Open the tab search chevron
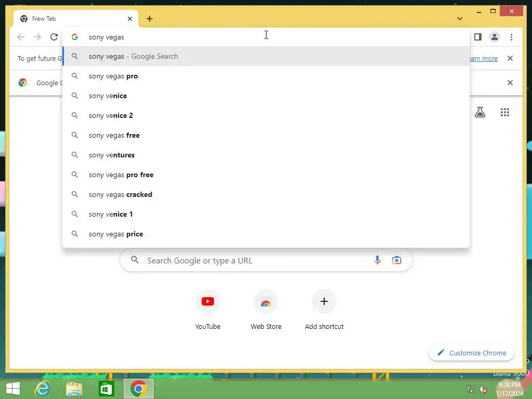This screenshot has height=399, width=532. [x=459, y=19]
